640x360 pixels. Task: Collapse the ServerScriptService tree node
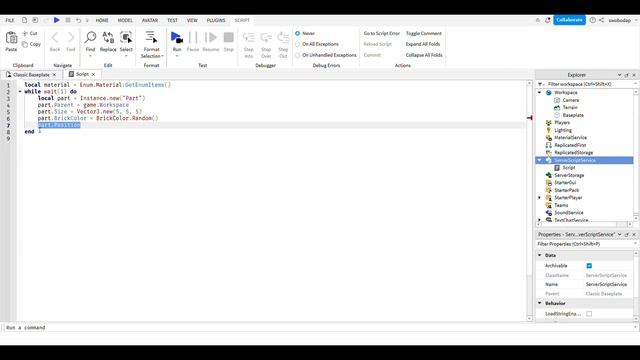click(540, 160)
